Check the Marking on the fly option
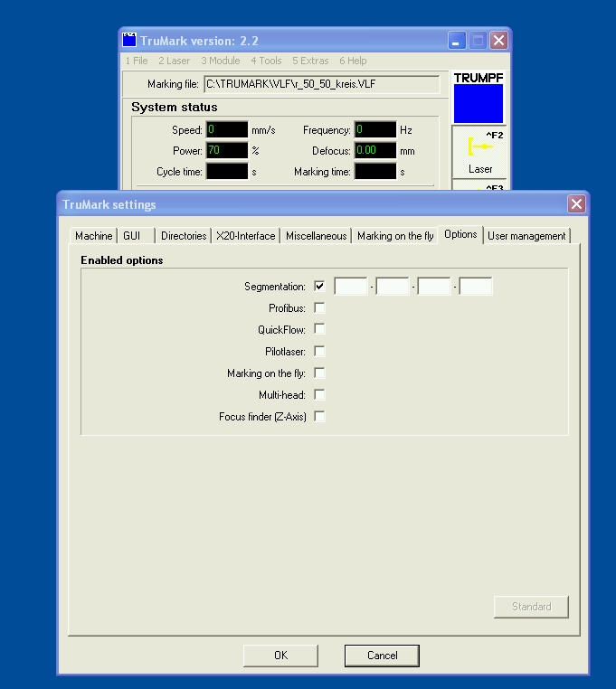 click(319, 373)
